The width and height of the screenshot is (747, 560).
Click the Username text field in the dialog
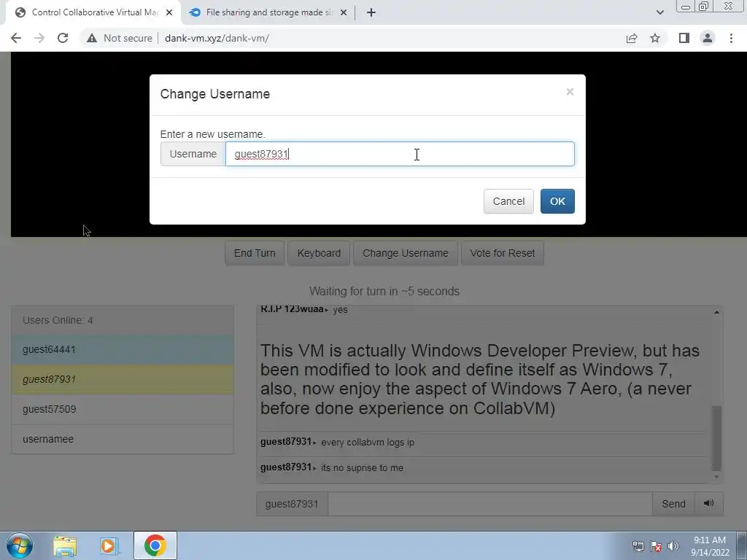pyautogui.click(x=400, y=154)
